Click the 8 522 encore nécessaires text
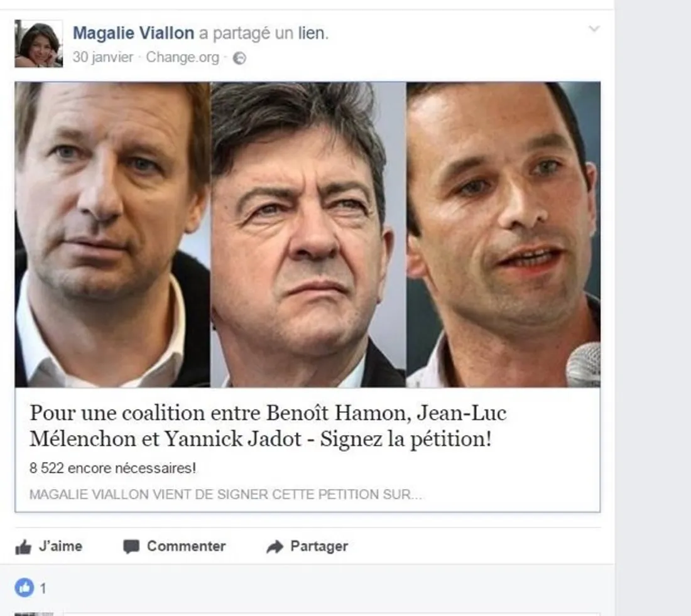The width and height of the screenshot is (691, 616). (x=113, y=468)
